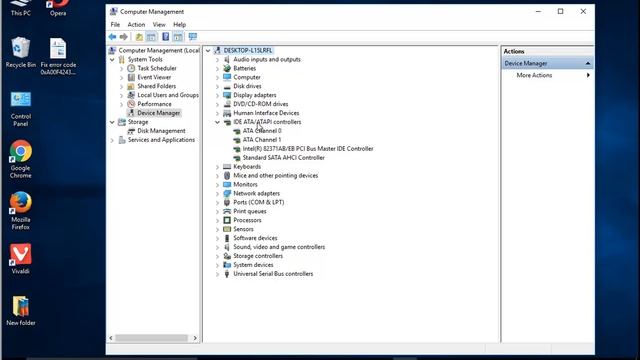Launch Vivaldi desktop shortcut

click(20, 259)
